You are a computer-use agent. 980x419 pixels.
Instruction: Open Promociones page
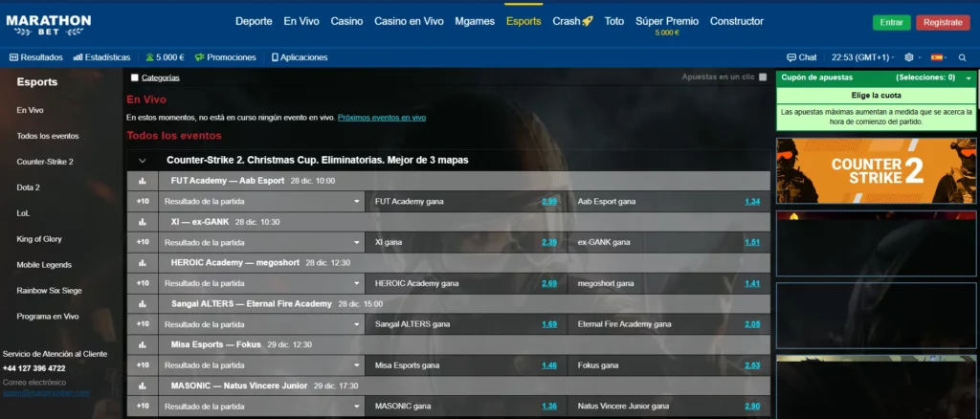pos(226,57)
